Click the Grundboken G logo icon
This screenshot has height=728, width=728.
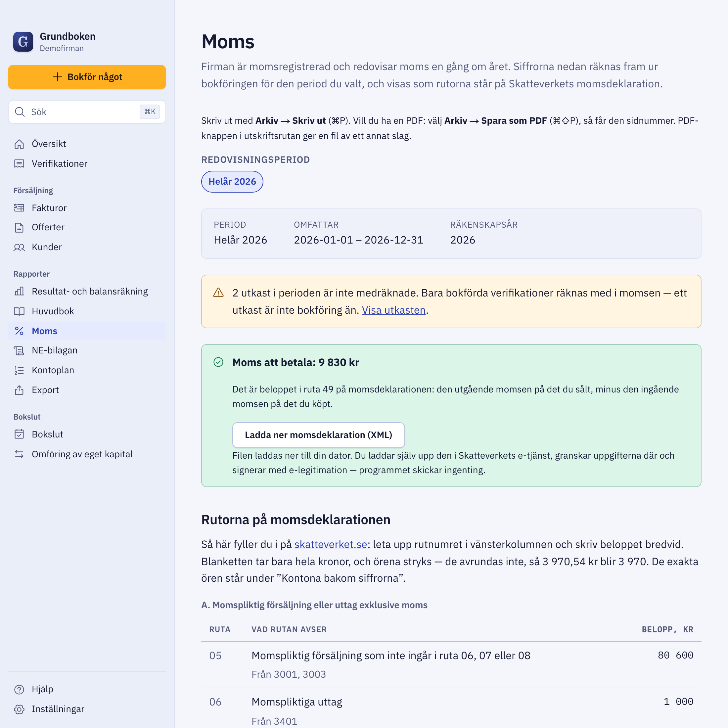(23, 41)
